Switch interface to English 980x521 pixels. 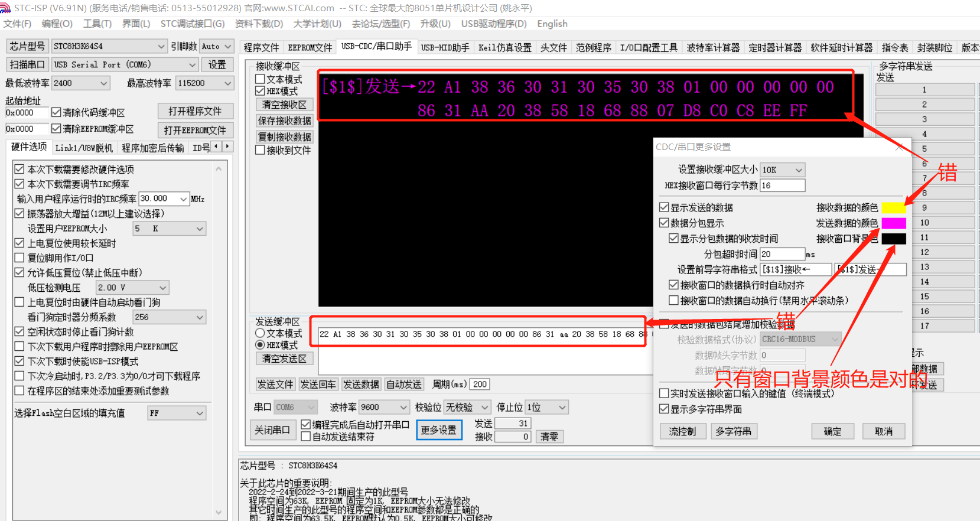coord(552,24)
